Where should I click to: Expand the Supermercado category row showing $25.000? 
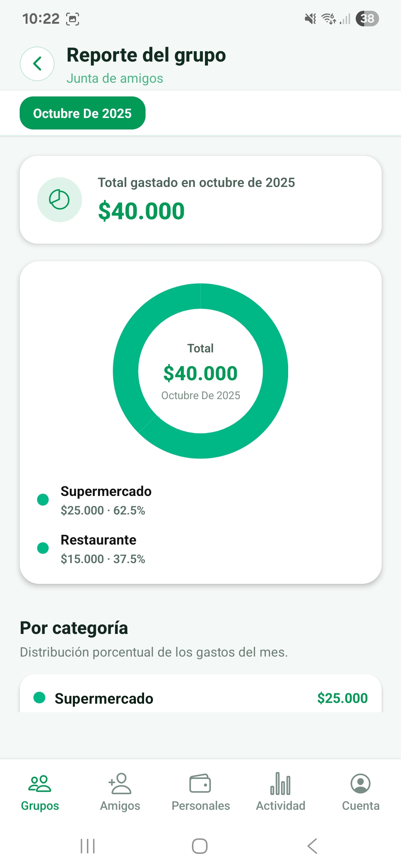click(200, 698)
